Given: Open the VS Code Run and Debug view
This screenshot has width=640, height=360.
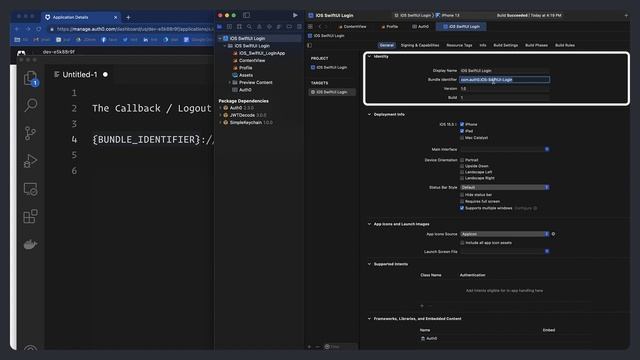Looking at the screenshot, I should click(x=31, y=161).
